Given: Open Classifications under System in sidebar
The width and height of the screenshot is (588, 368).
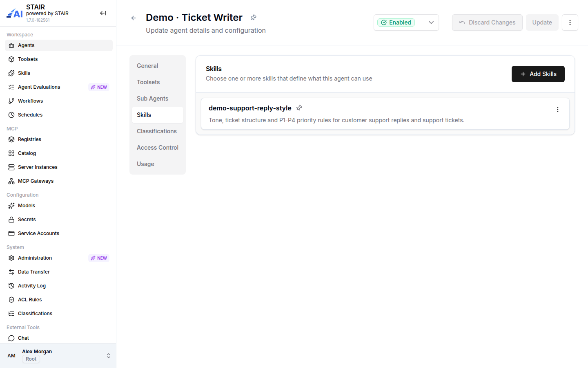Looking at the screenshot, I should click(59, 314).
